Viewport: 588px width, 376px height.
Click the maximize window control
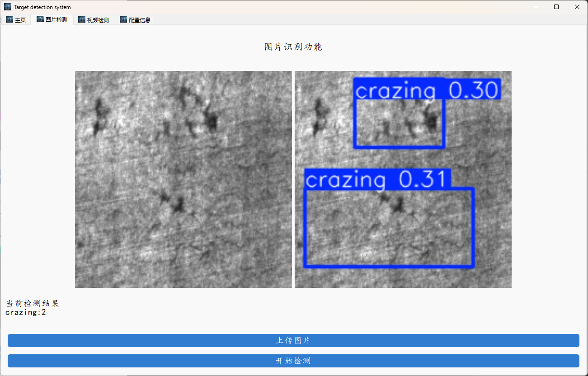tap(556, 7)
